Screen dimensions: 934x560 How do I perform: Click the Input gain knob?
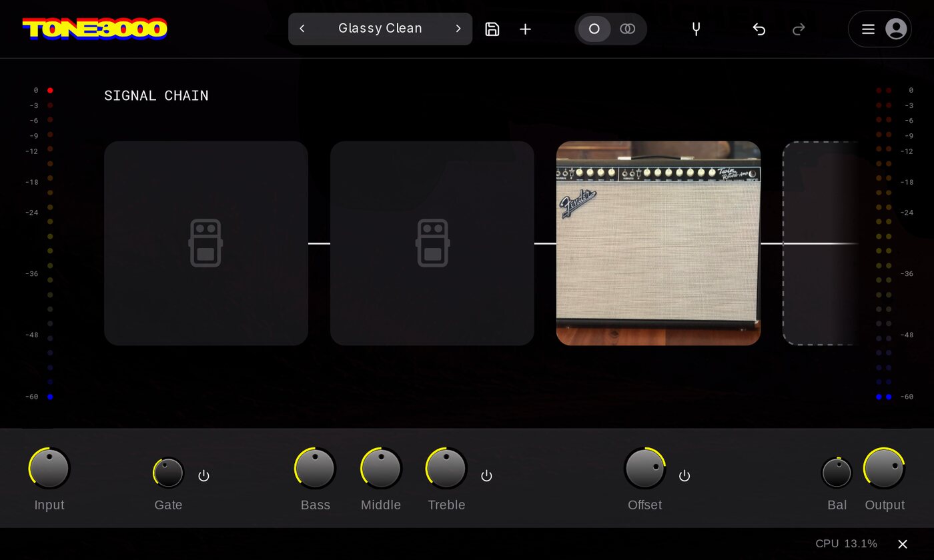49,468
